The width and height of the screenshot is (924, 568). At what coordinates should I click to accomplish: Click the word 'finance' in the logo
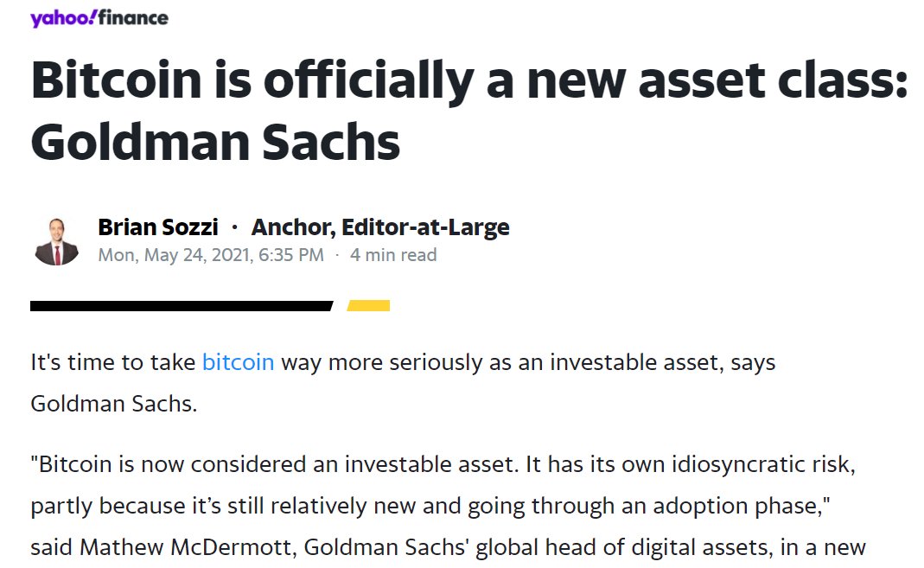click(x=133, y=17)
